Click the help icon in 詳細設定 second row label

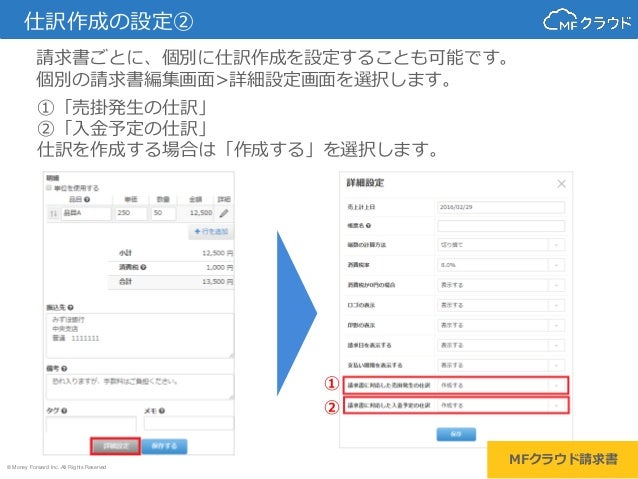pos(368,226)
